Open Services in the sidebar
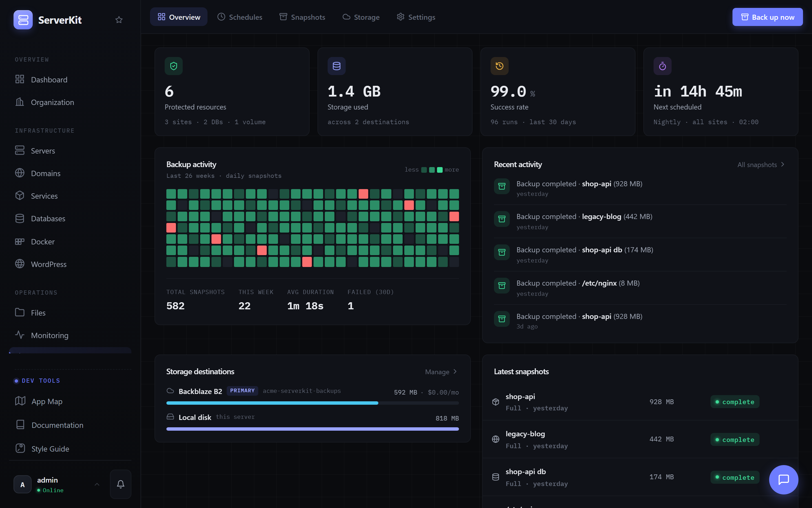The height and width of the screenshot is (508, 812). click(x=70, y=196)
